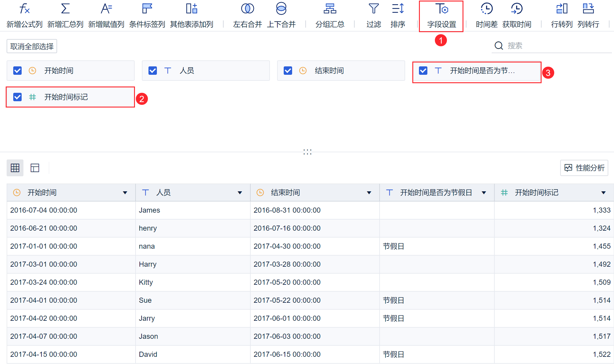
Task: Uncheck the 人员 field checkbox
Action: pos(153,71)
